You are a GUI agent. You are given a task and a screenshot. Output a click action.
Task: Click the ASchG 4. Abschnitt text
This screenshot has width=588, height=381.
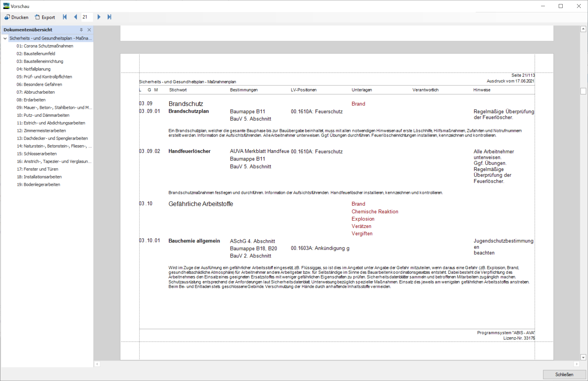pyautogui.click(x=252, y=241)
